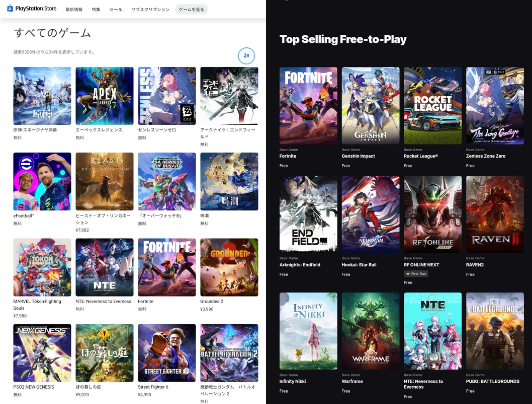Open Fortnite cover art in すべてのゲーム list
Viewport: 532px width, 404px height.
pyautogui.click(x=167, y=267)
